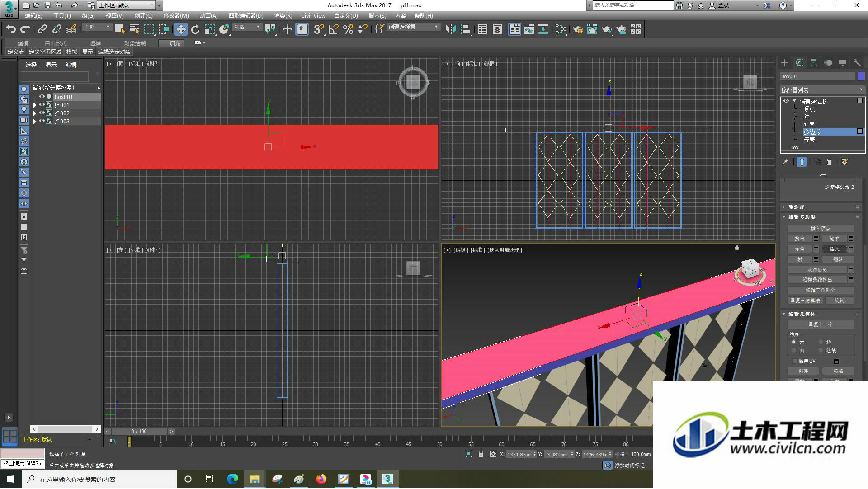Activate the Select and Link tool

(x=42, y=29)
